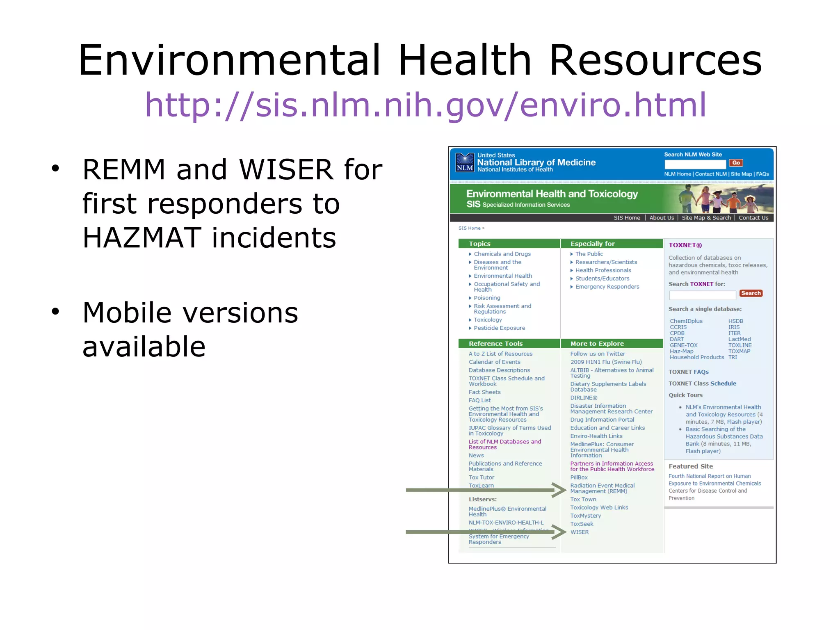The image size is (840, 630).
Task: Expand the Toxicology topic arrow
Action: pos(470,320)
